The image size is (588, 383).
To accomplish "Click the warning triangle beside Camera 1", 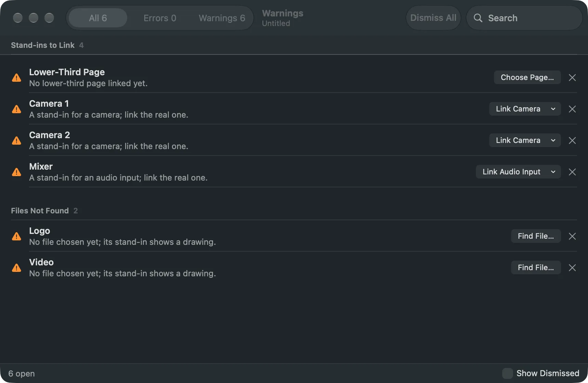I will point(16,109).
